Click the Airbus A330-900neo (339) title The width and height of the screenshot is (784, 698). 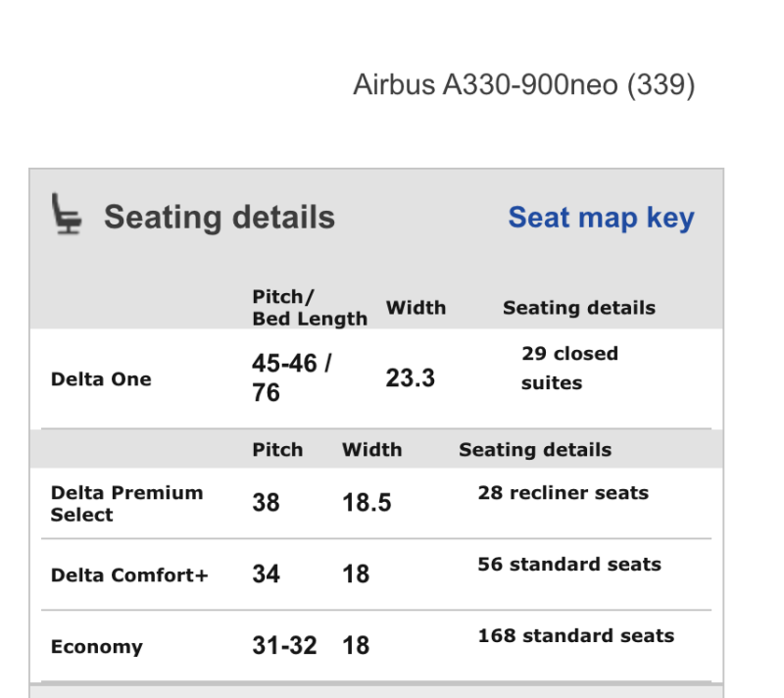(523, 84)
